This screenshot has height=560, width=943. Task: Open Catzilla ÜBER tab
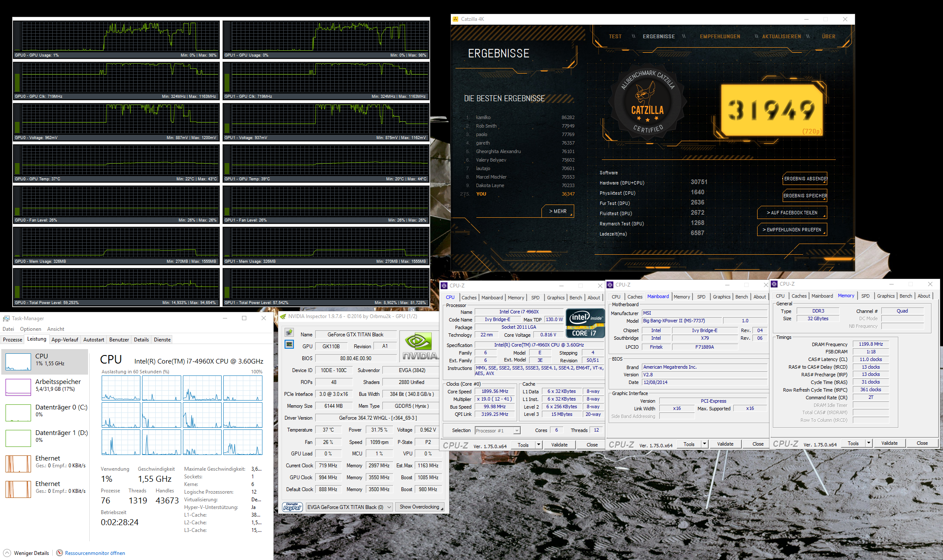coord(828,37)
